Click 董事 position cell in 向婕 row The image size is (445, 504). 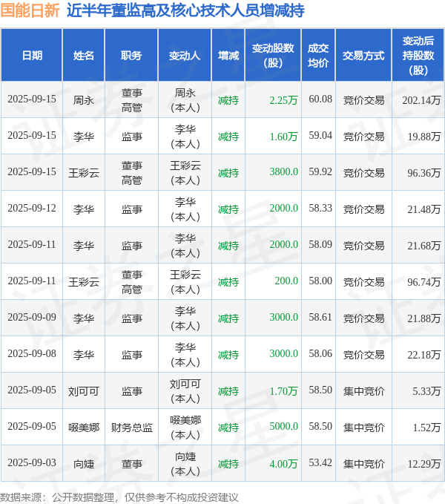(x=131, y=463)
